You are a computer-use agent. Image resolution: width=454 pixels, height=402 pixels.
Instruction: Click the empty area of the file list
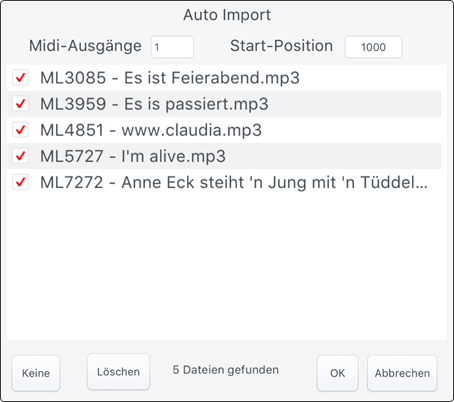(x=227, y=267)
